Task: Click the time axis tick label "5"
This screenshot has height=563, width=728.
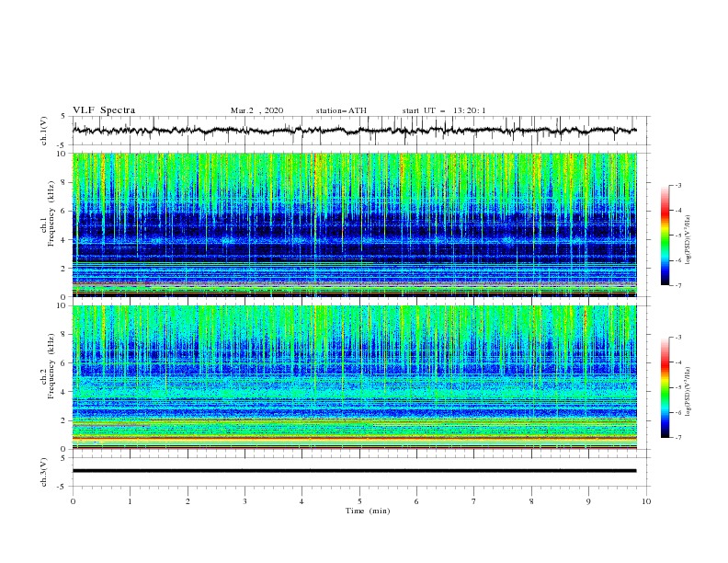Action: 359,501
